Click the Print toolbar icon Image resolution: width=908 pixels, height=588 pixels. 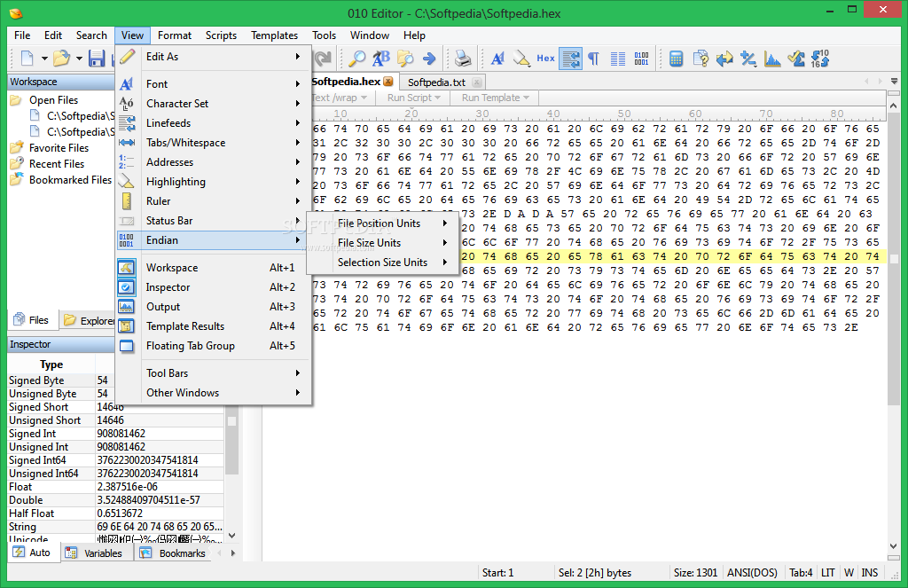[463, 58]
